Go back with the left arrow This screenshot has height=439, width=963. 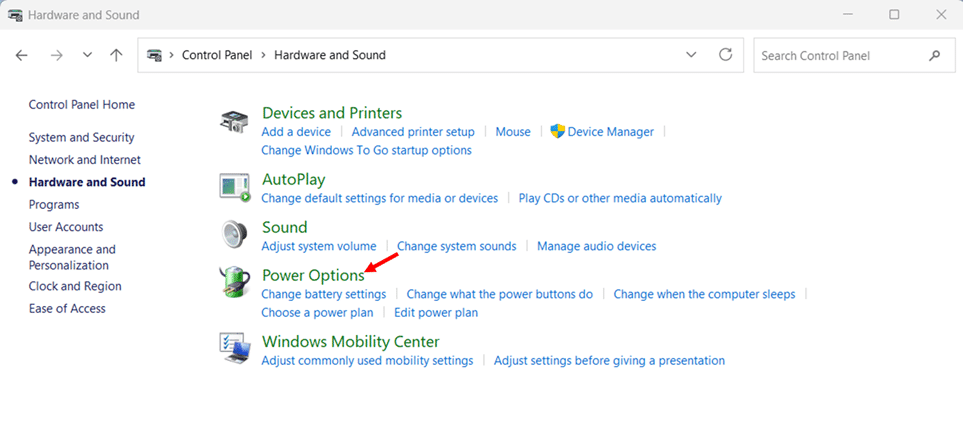tap(21, 55)
